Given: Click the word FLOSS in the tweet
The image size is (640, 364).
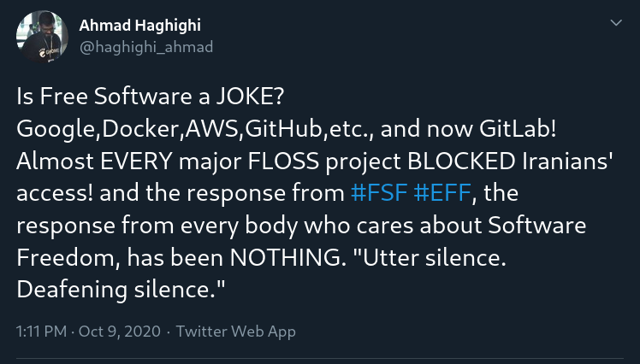Looking at the screenshot, I should 283,161.
